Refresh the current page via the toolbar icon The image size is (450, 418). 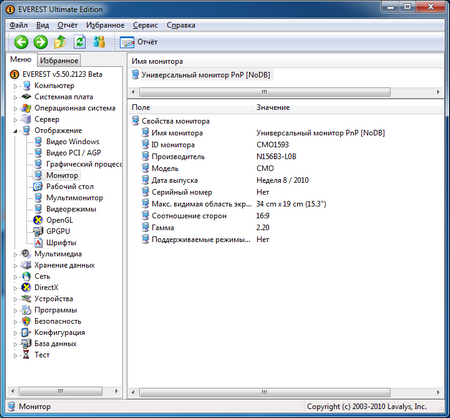pos(80,42)
